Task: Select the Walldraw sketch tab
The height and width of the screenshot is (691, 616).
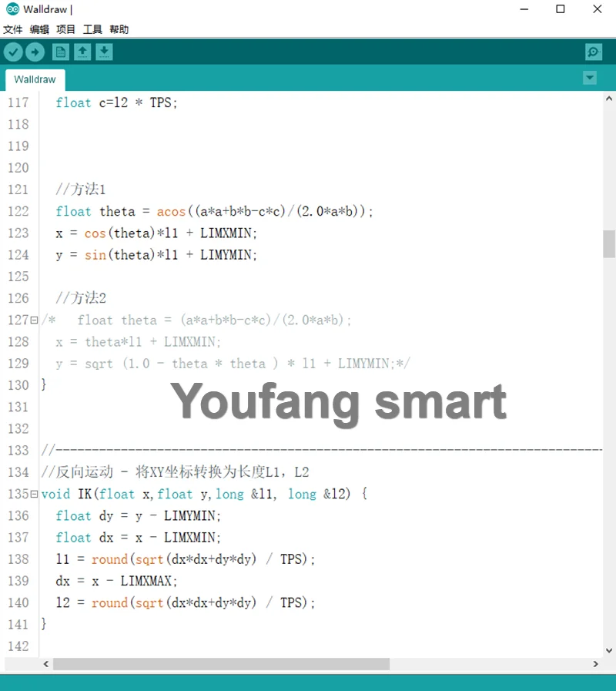Action: 35,80
